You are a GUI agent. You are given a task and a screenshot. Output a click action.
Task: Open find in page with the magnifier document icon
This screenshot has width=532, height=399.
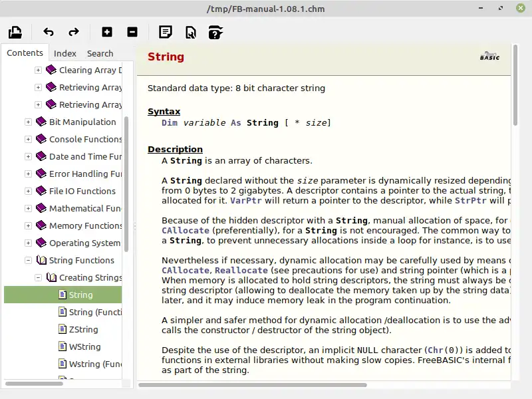(191, 33)
